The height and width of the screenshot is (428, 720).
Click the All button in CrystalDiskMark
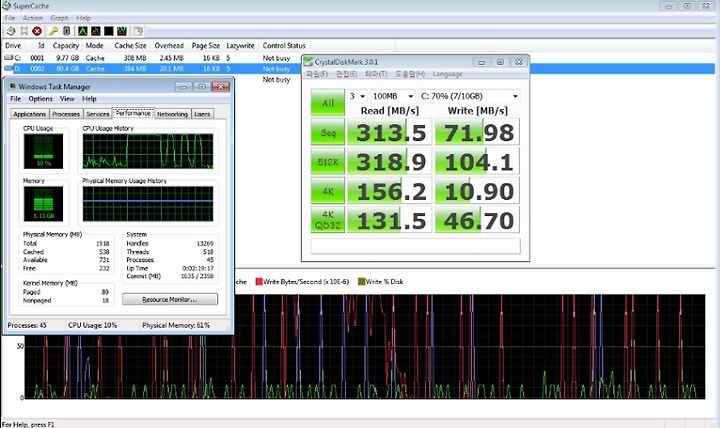(327, 102)
